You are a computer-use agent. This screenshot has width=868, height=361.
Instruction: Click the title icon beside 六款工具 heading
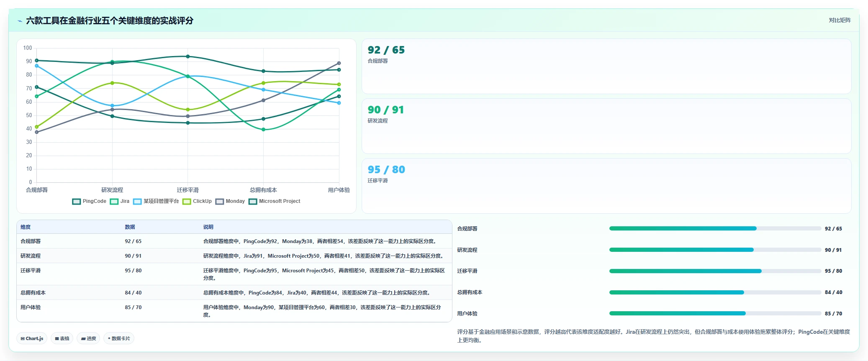(x=20, y=21)
